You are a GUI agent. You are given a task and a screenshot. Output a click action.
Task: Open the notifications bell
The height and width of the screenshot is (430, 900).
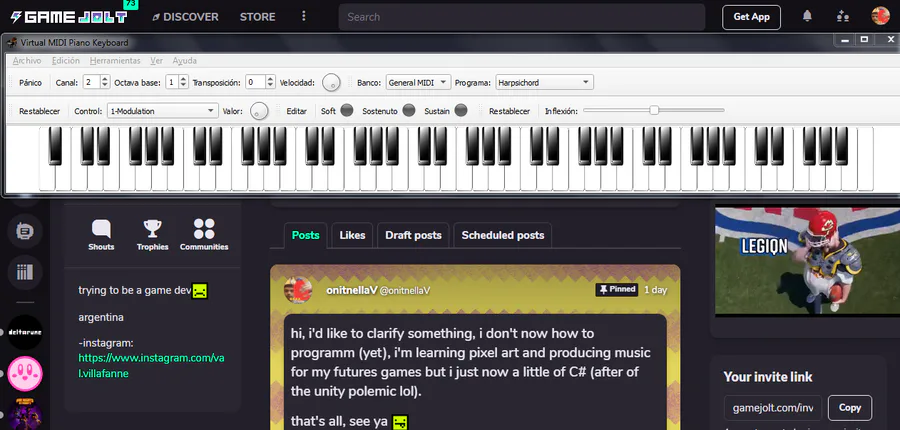coord(807,17)
